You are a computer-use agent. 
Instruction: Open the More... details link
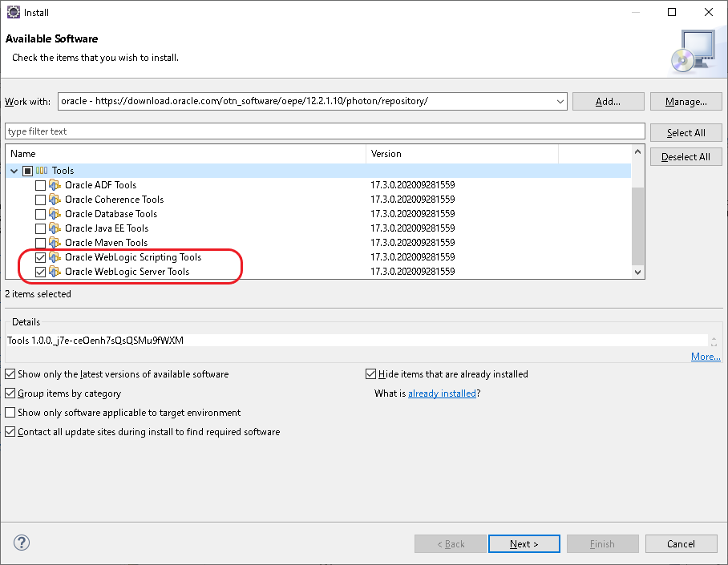tap(706, 357)
